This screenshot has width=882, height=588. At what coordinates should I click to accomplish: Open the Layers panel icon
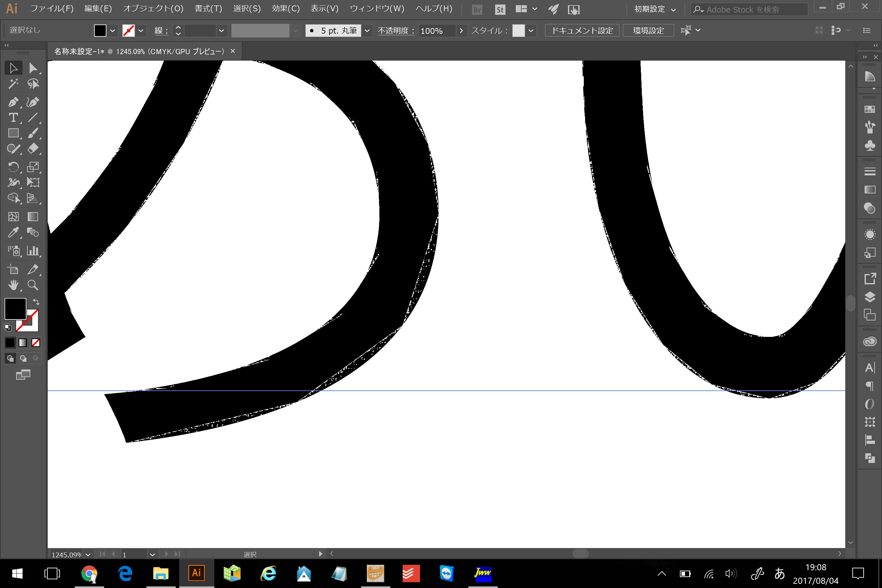click(x=870, y=297)
